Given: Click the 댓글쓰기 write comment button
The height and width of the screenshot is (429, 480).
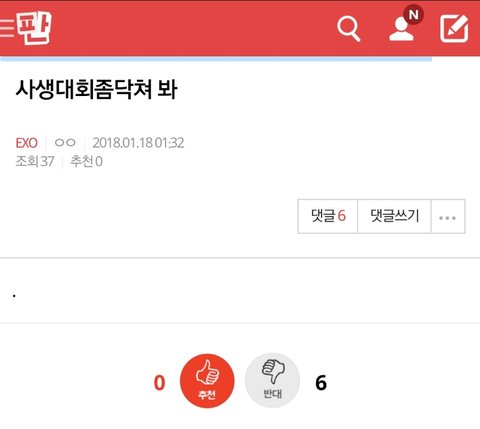Looking at the screenshot, I should point(394,216).
